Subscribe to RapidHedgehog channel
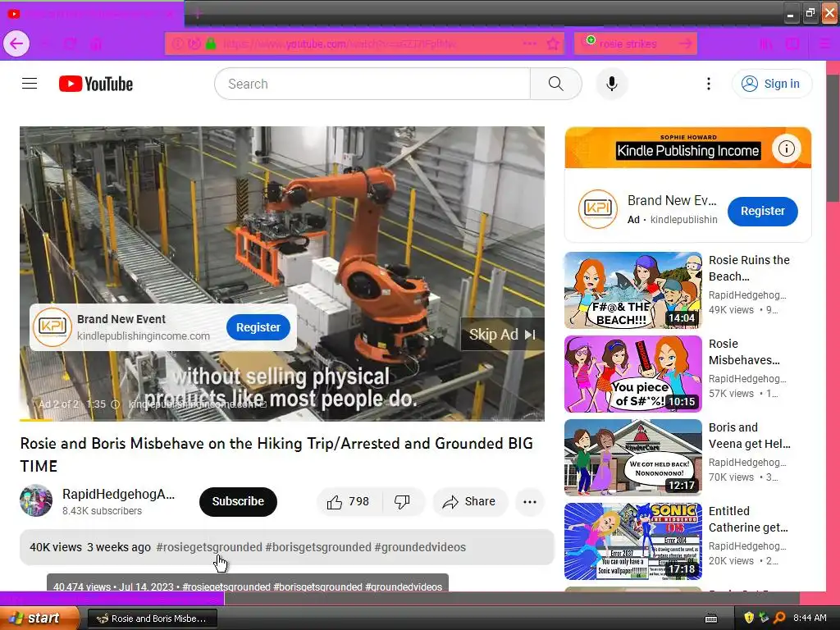This screenshot has width=840, height=630. coord(238,501)
